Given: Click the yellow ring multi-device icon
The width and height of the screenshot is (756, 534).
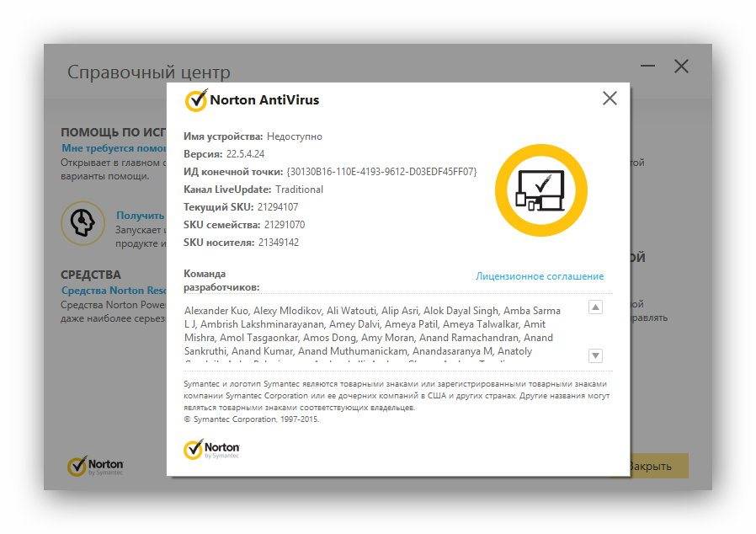Looking at the screenshot, I should click(541, 190).
